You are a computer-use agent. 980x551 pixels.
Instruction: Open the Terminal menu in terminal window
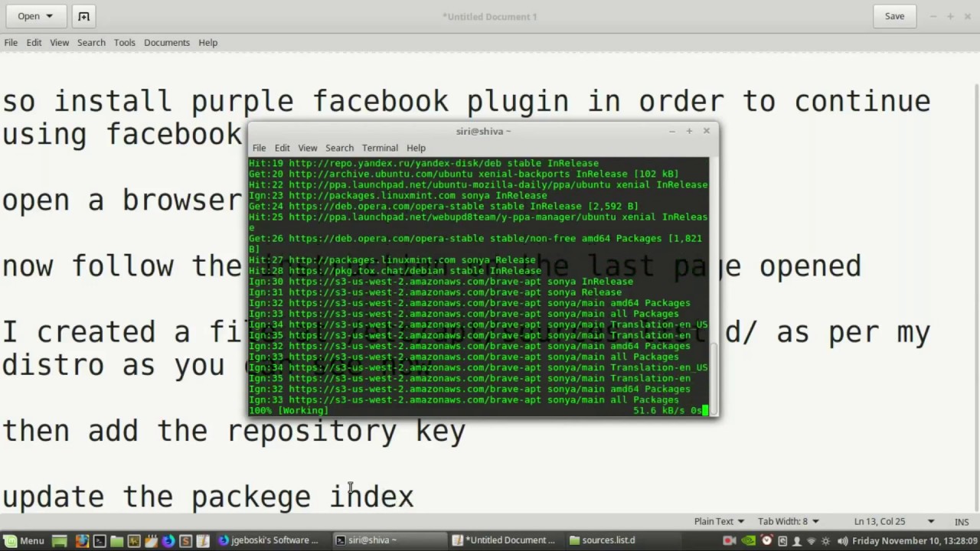pos(380,148)
